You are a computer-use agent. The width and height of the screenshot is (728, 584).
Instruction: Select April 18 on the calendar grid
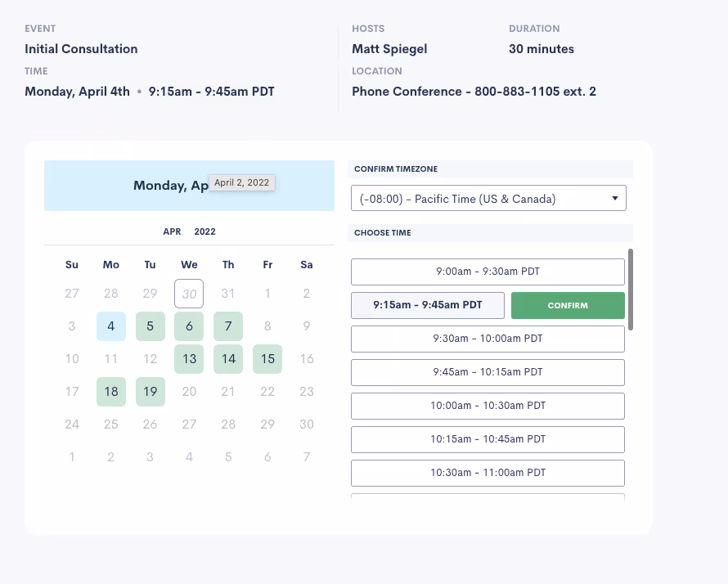(110, 391)
